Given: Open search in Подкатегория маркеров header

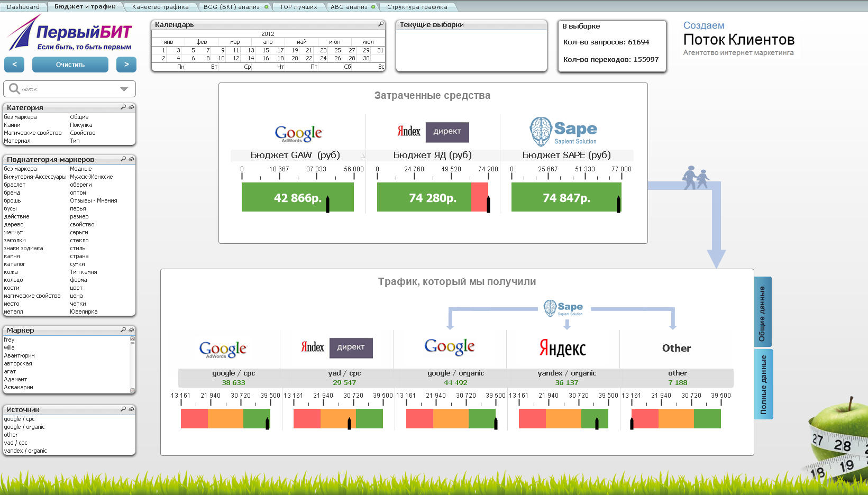Looking at the screenshot, I should [x=123, y=159].
